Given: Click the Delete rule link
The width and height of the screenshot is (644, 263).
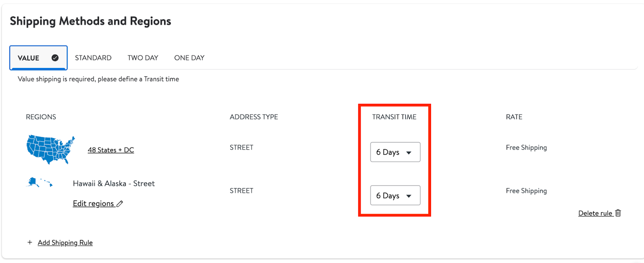Looking at the screenshot, I should tap(595, 213).
